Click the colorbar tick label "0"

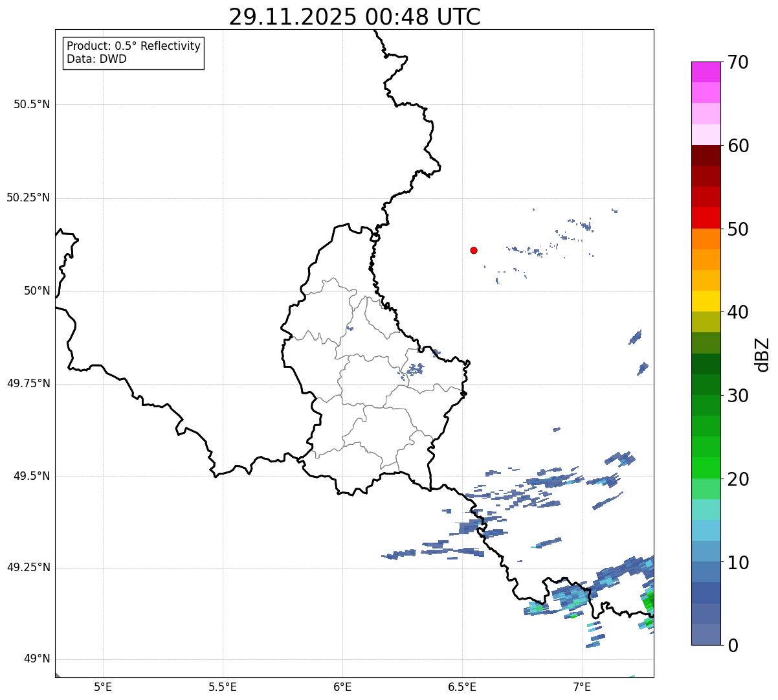733,646
